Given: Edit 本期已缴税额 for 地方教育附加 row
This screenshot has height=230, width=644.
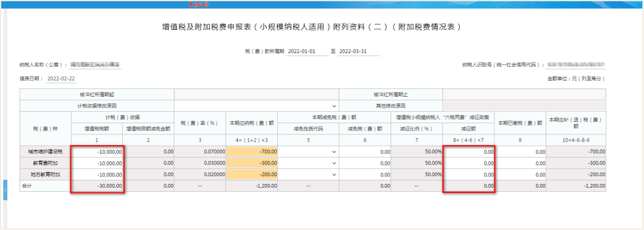Looking at the screenshot, I should click(x=521, y=174).
